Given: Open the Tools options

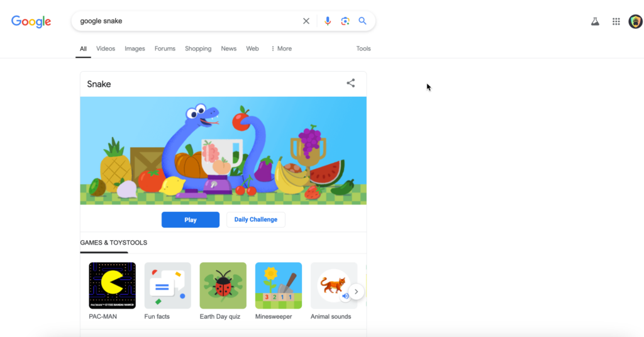Looking at the screenshot, I should point(364,48).
